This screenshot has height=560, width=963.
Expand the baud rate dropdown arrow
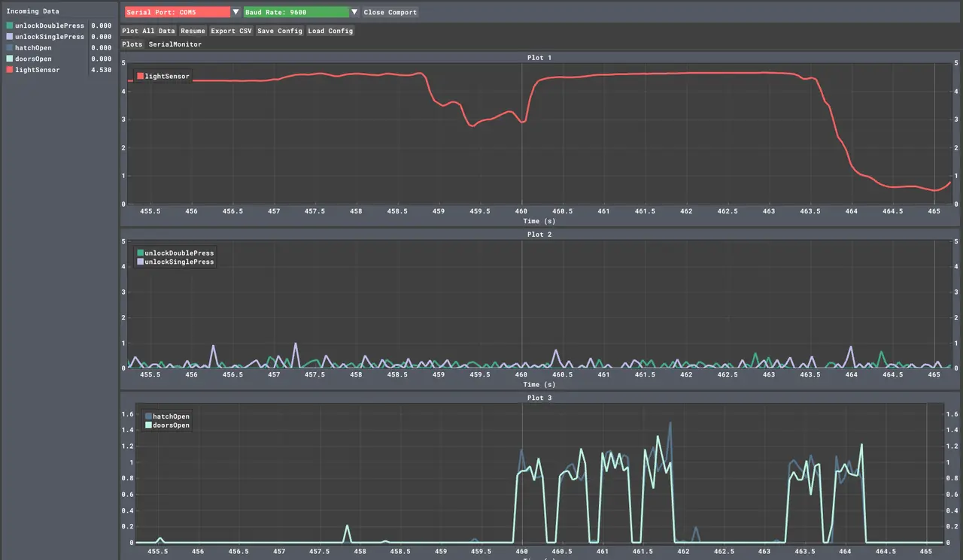[354, 12]
